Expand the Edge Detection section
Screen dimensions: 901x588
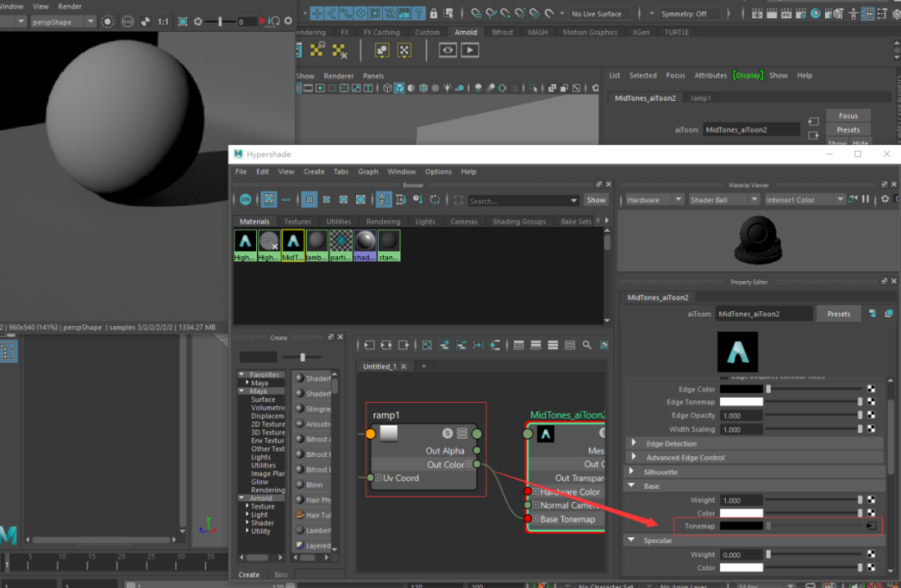[634, 444]
